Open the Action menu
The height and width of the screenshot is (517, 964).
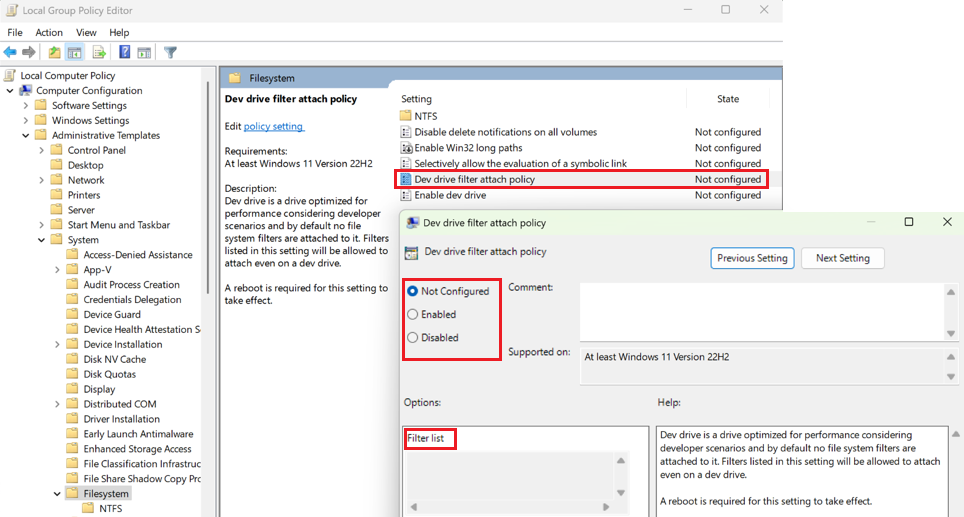(49, 33)
